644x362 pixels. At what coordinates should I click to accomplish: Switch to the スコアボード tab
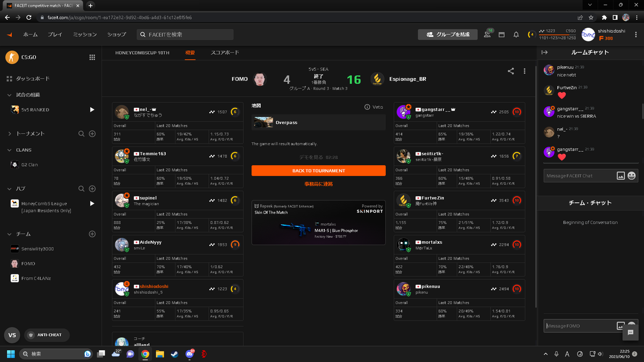point(225,53)
